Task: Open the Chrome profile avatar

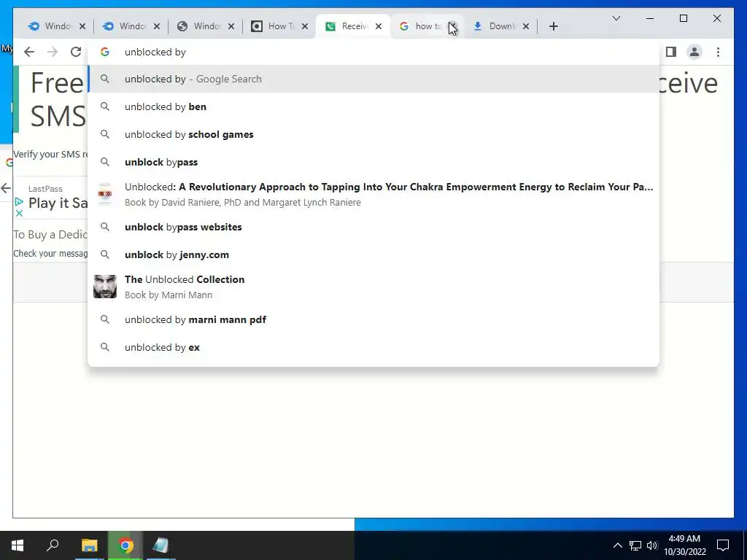Action: pyautogui.click(x=694, y=52)
